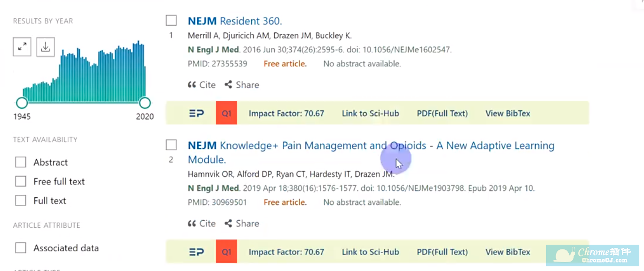This screenshot has height=271, width=644.
Task: Click the Q1 badge on the second result
Action: (227, 252)
